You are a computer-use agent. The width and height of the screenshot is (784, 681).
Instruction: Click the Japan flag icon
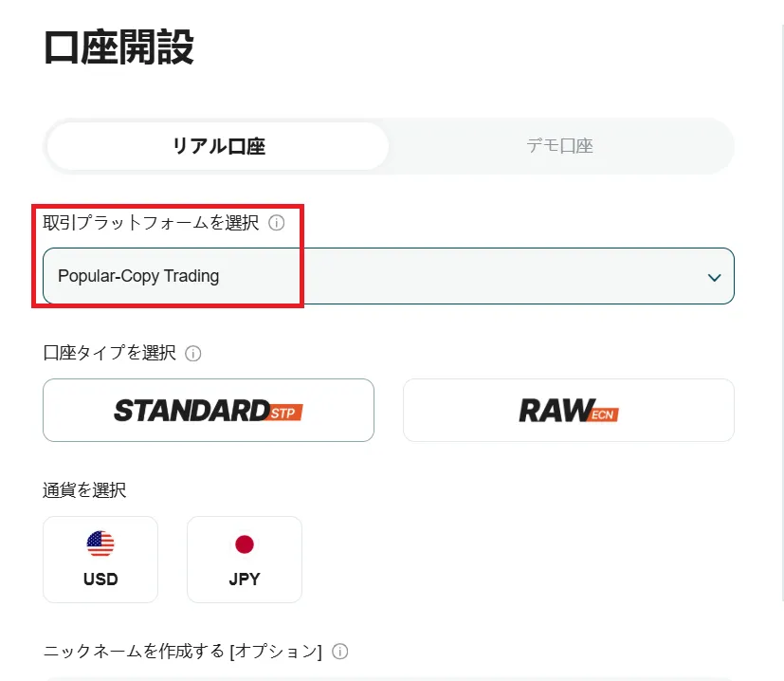(x=244, y=544)
